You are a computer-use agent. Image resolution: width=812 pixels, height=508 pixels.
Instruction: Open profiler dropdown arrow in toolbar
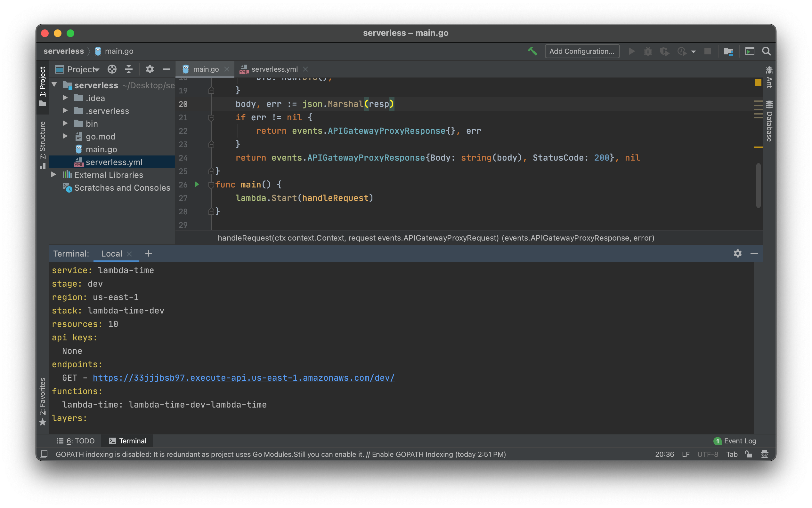pyautogui.click(x=693, y=52)
